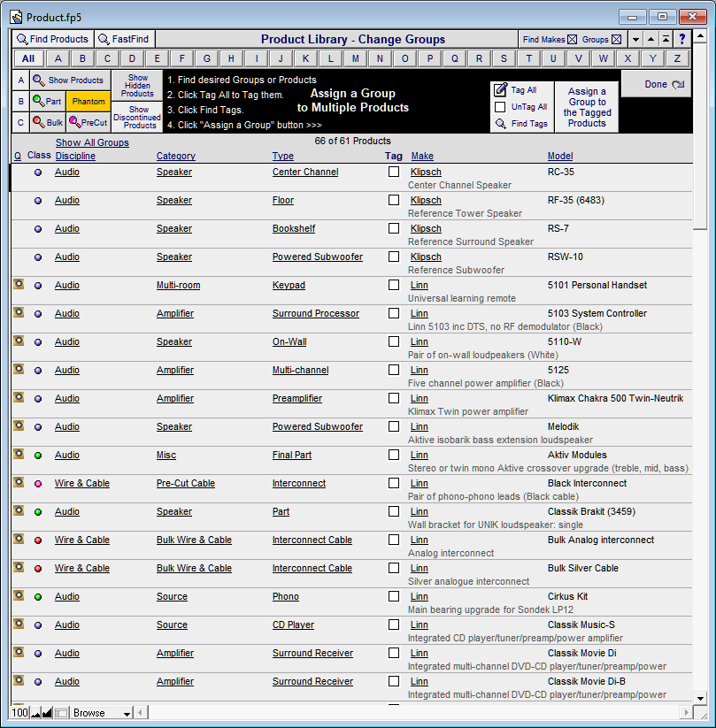Check the Tag box for Linn 5110-W
The width and height of the screenshot is (716, 728).
pos(394,341)
